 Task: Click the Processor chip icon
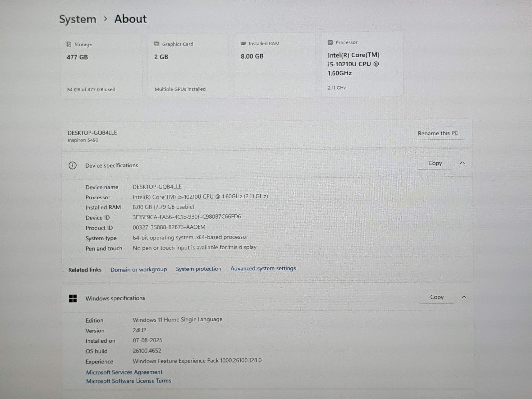click(x=330, y=42)
